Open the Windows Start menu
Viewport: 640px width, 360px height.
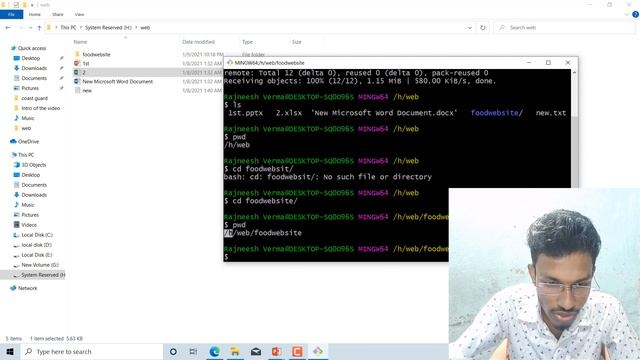[10, 351]
